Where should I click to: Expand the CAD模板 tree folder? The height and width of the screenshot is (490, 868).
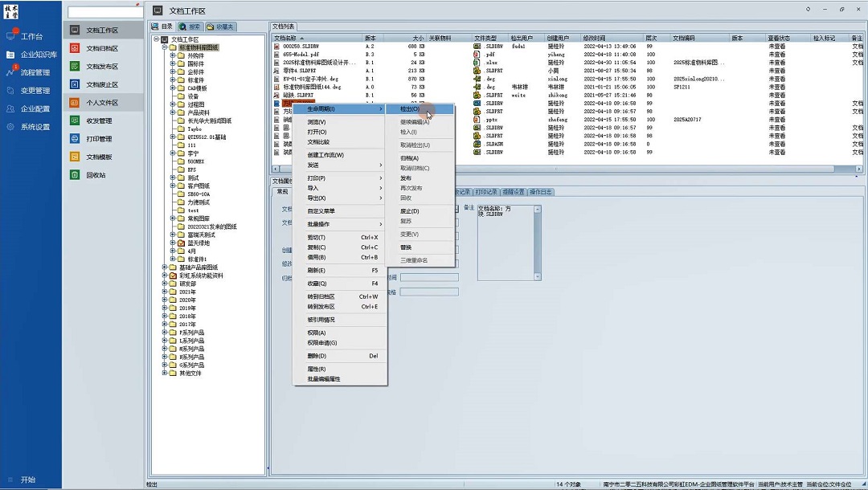[173, 88]
